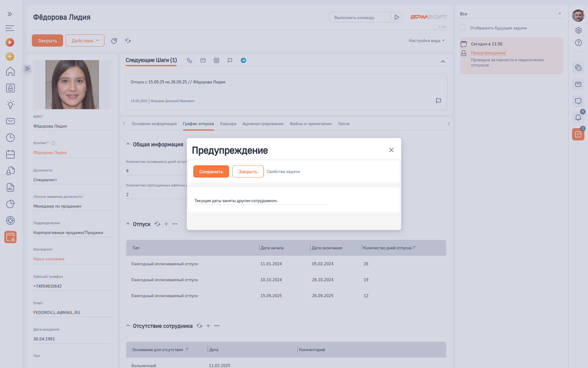
Task: Add new vacation record with plus icon
Action: [x=166, y=224]
